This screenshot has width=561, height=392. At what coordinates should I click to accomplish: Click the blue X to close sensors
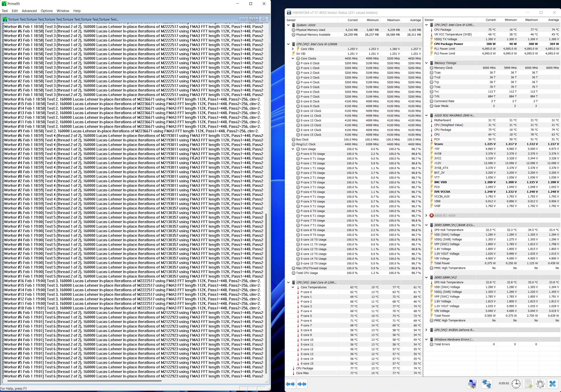click(x=552, y=384)
